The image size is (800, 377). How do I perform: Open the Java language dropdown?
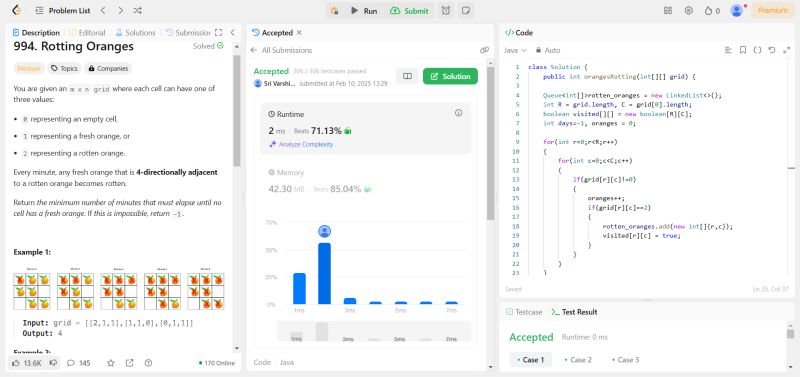coord(515,50)
